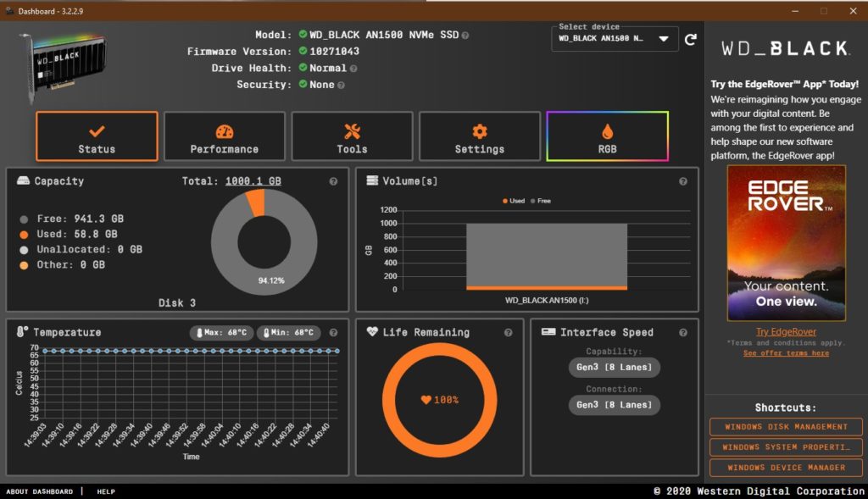Open Windows Disk Management shortcut

point(786,426)
